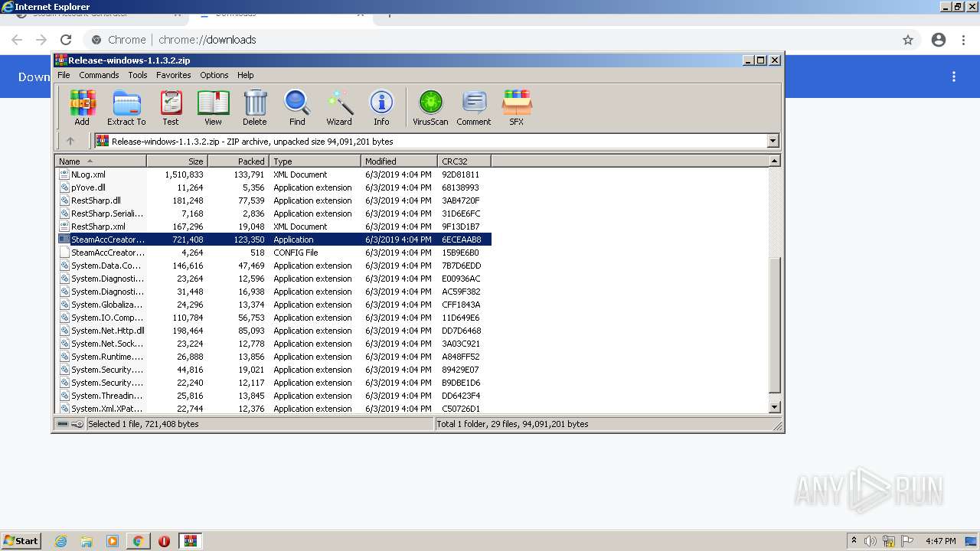The image size is (980, 551).
Task: Switch to Chrome on the taskbar
Action: [138, 541]
